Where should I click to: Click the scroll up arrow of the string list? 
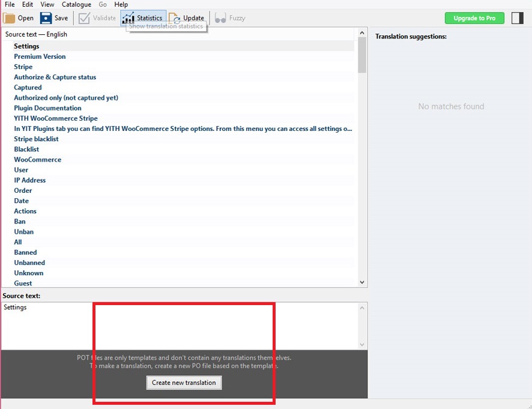pyautogui.click(x=362, y=33)
